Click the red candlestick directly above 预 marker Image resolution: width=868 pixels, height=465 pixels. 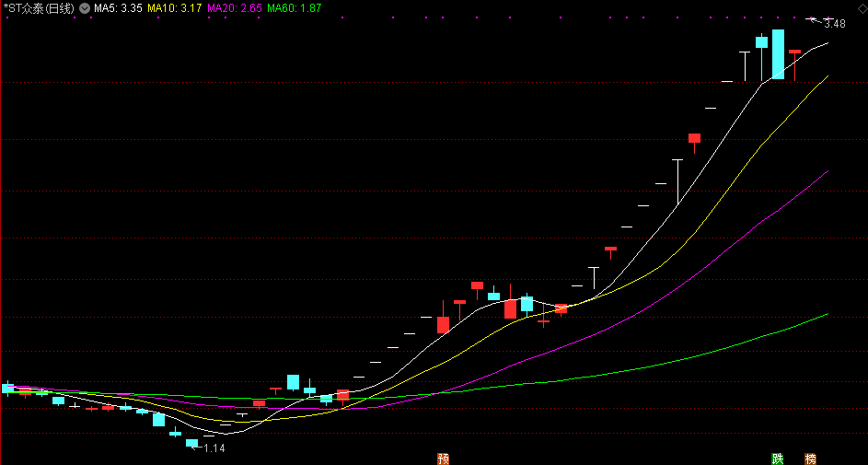(443, 324)
